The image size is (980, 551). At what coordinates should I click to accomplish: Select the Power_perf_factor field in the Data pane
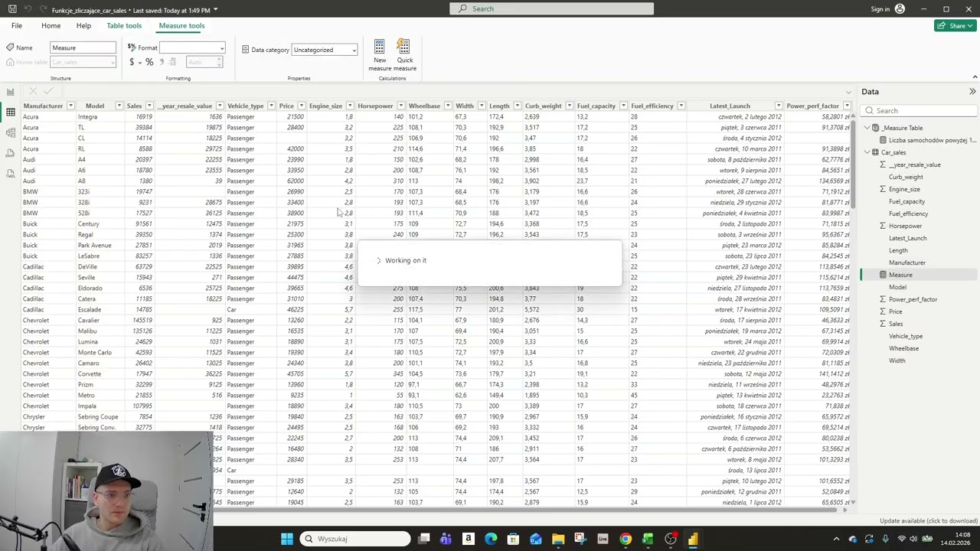pos(913,299)
